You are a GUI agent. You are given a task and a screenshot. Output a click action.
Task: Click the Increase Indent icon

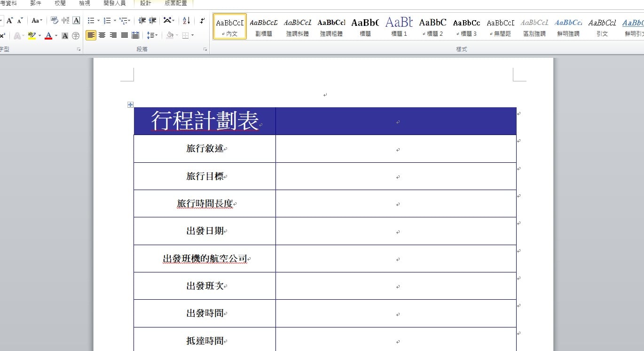(x=152, y=21)
